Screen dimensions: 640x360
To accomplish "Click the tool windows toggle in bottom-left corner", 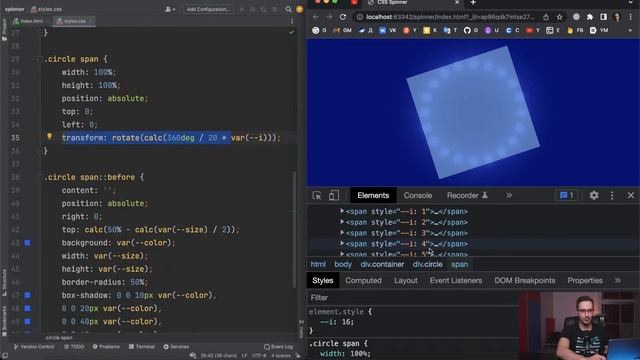I will pos(4,356).
